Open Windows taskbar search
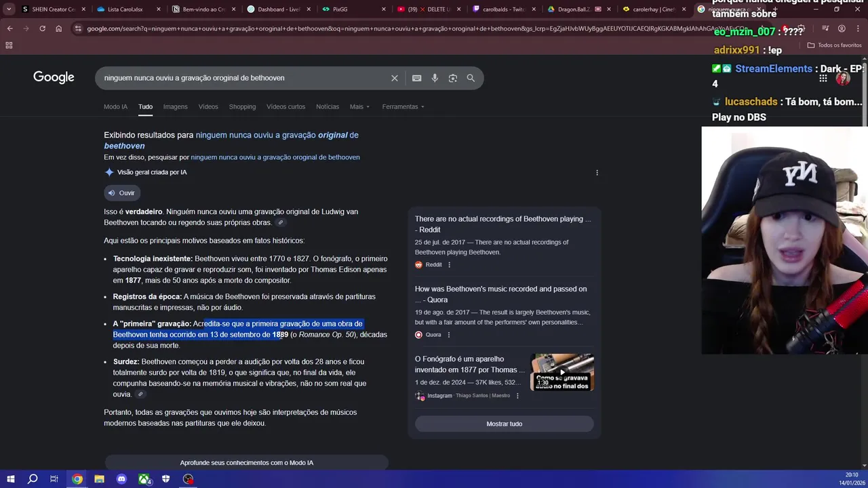The height and width of the screenshot is (488, 868). 32,479
